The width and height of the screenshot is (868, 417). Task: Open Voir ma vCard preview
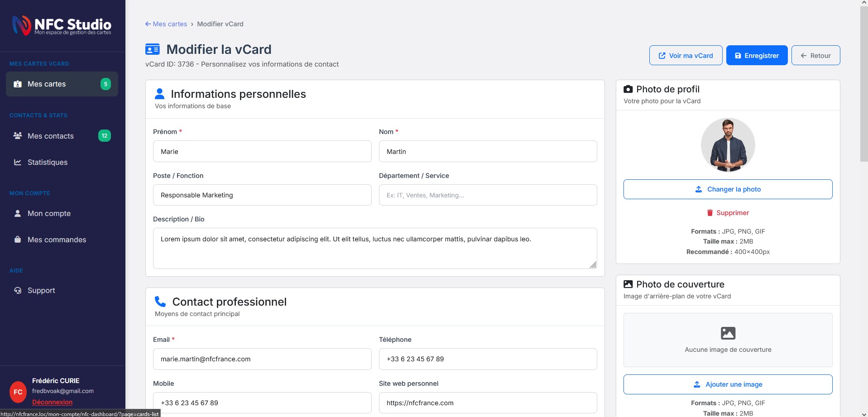pos(686,55)
